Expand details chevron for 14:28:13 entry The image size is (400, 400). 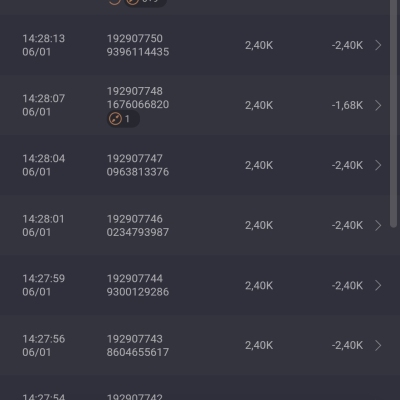coord(378,45)
